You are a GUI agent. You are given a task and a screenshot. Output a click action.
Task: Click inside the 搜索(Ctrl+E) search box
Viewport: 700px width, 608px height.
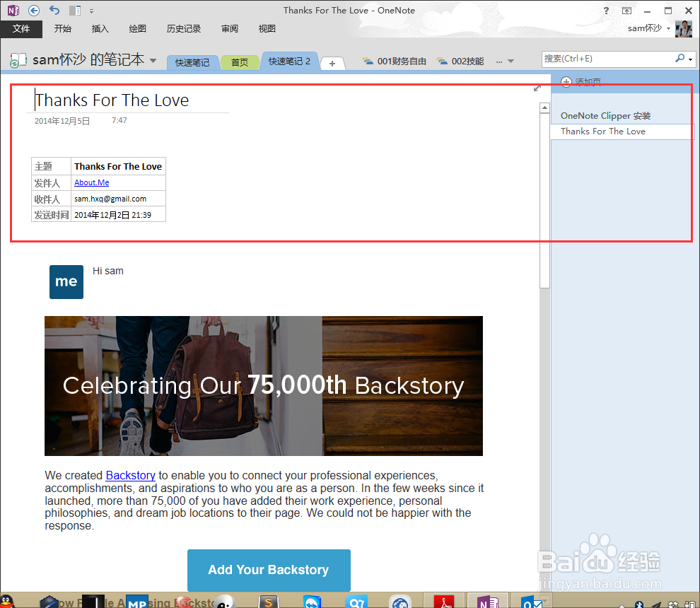click(608, 59)
